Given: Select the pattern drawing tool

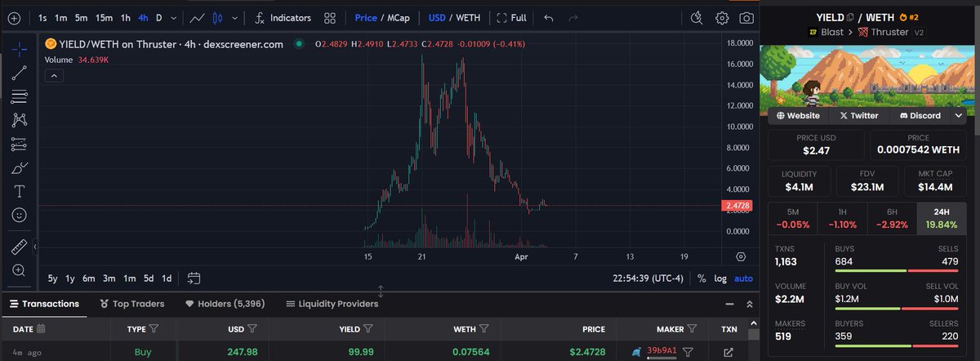Looking at the screenshot, I should pos(20,120).
